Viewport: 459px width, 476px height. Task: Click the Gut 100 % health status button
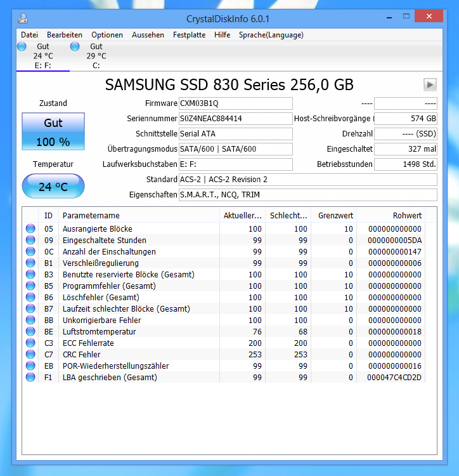point(53,131)
